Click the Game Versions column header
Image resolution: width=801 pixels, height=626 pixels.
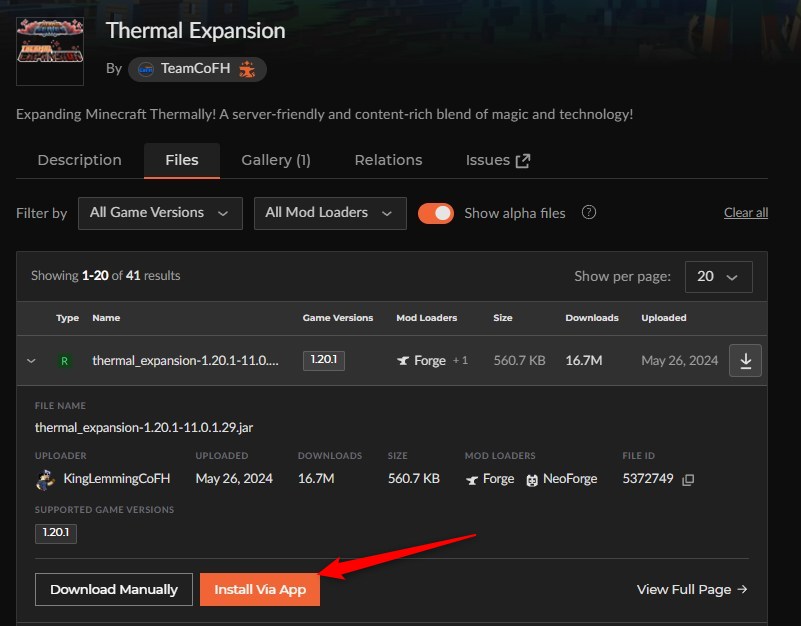point(338,318)
